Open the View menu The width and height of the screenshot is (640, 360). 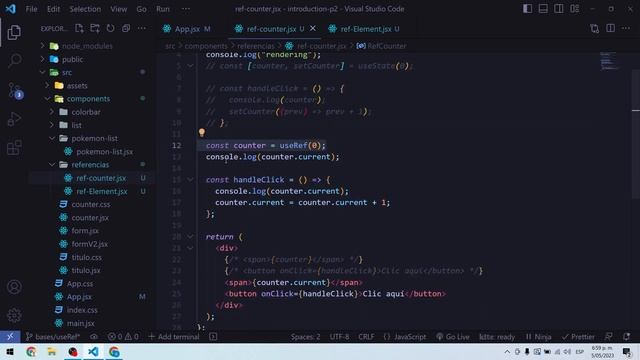click(x=118, y=9)
